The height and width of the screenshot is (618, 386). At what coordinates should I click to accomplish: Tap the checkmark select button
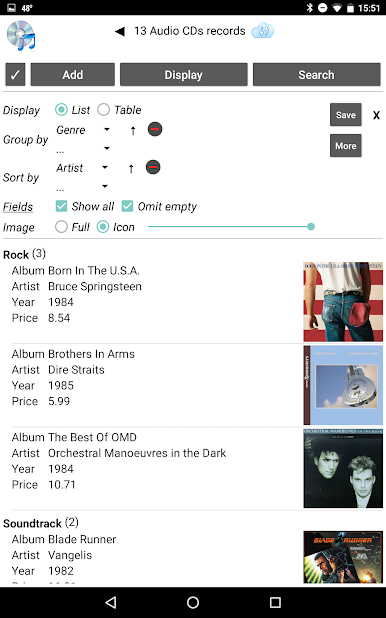point(15,74)
